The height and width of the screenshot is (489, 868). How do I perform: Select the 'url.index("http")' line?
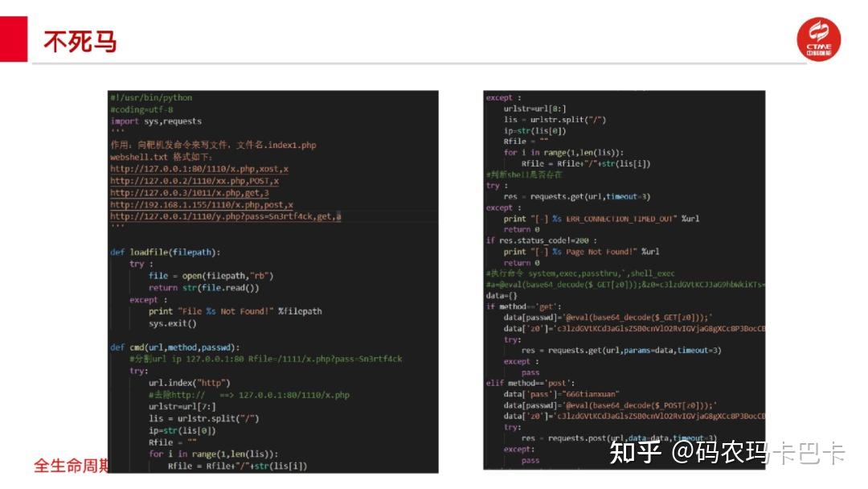point(190,383)
